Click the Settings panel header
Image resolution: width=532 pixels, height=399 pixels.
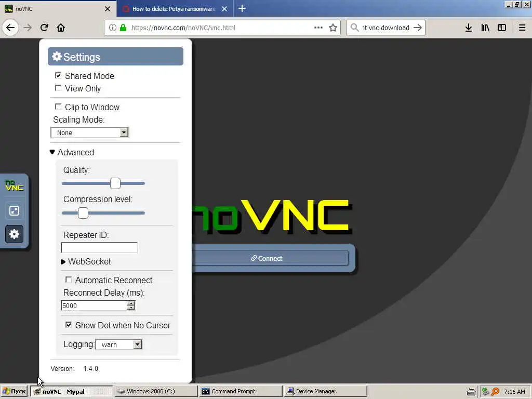[x=115, y=56]
